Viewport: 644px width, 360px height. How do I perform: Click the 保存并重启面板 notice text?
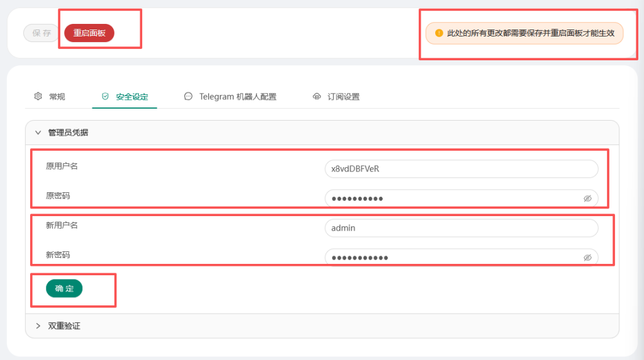pyautogui.click(x=530, y=33)
